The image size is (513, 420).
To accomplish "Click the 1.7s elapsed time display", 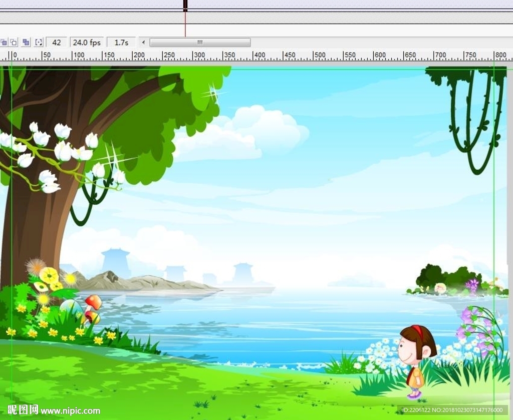I will click(x=121, y=43).
